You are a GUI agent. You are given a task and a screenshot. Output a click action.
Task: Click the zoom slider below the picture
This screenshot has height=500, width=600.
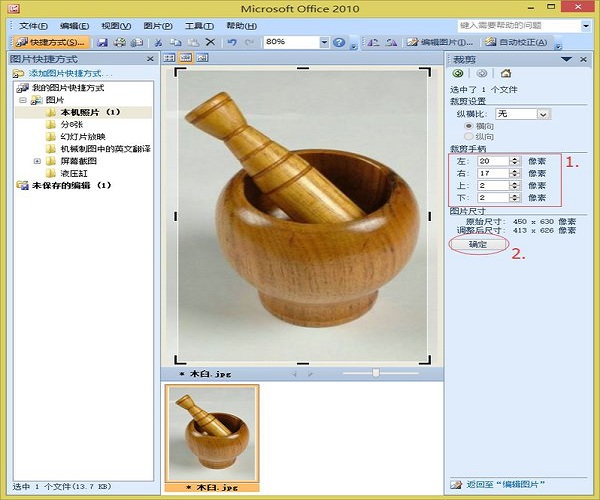(376, 373)
